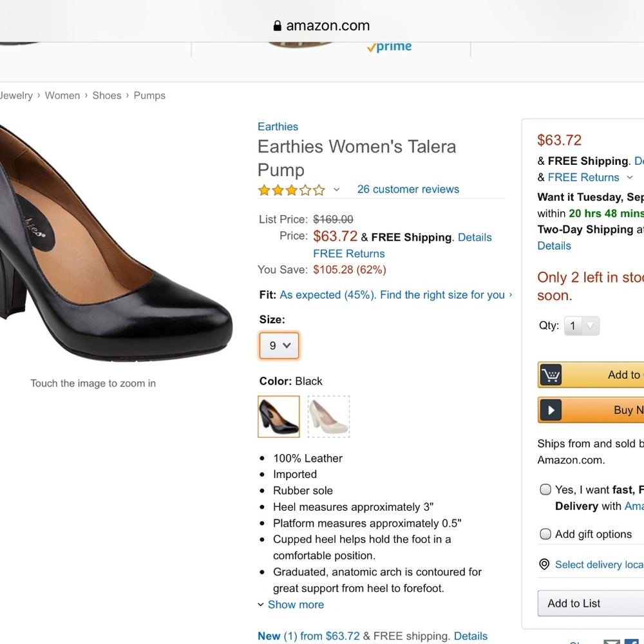Click the padlock icon in address bar
The height and width of the screenshot is (644, 644).
pyautogui.click(x=278, y=26)
